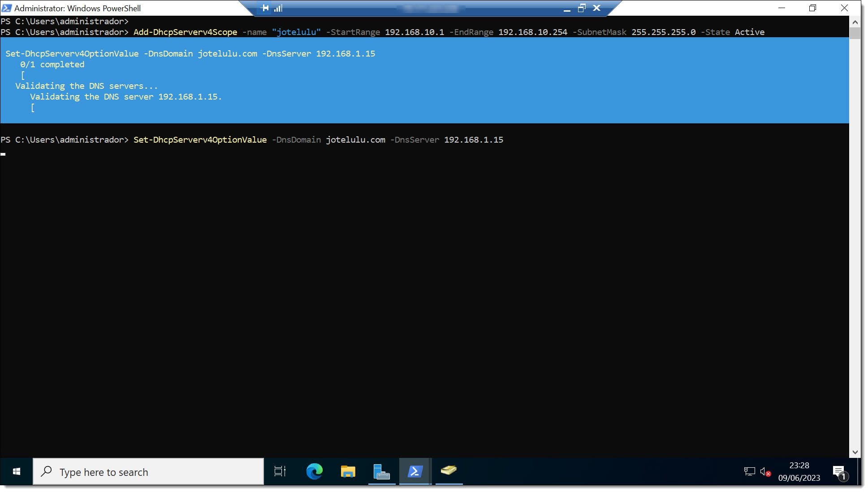Image resolution: width=868 pixels, height=492 pixels.
Task: Restore down the remote session window
Action: click(582, 8)
